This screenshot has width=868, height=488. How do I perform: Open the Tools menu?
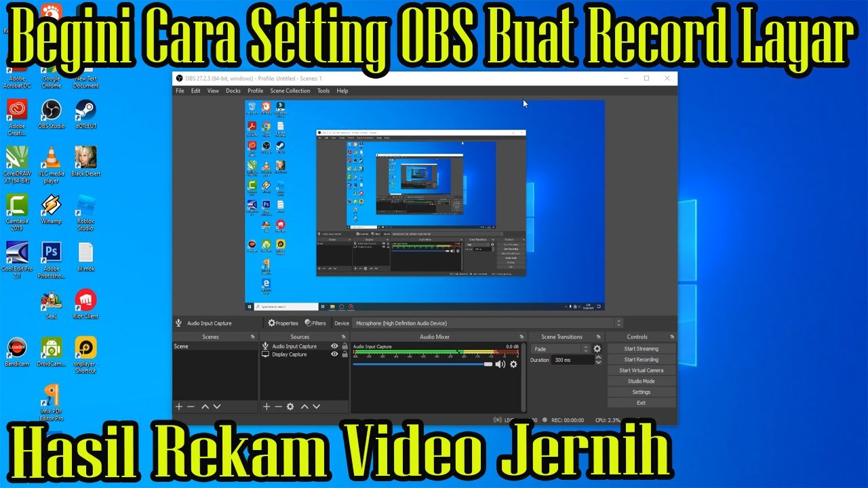click(x=323, y=91)
